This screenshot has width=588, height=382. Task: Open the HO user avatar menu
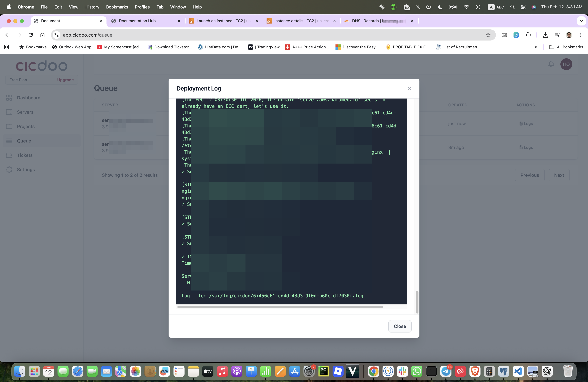coord(566,64)
